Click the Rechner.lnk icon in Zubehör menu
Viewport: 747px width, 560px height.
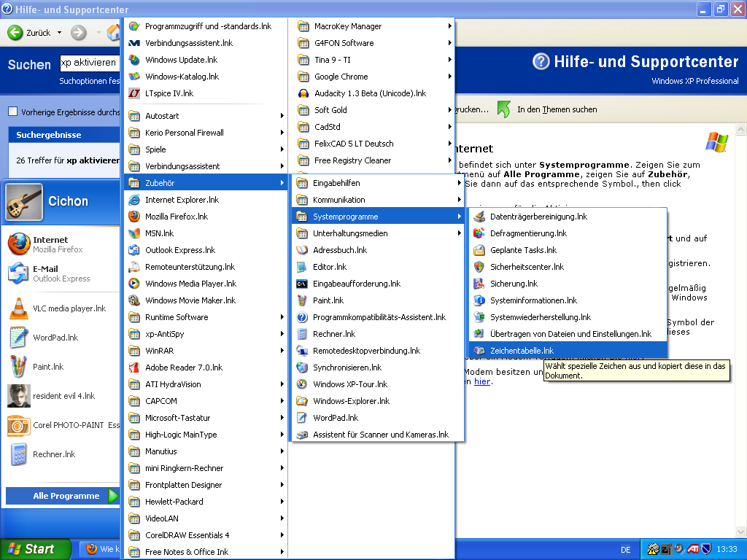coord(301,334)
